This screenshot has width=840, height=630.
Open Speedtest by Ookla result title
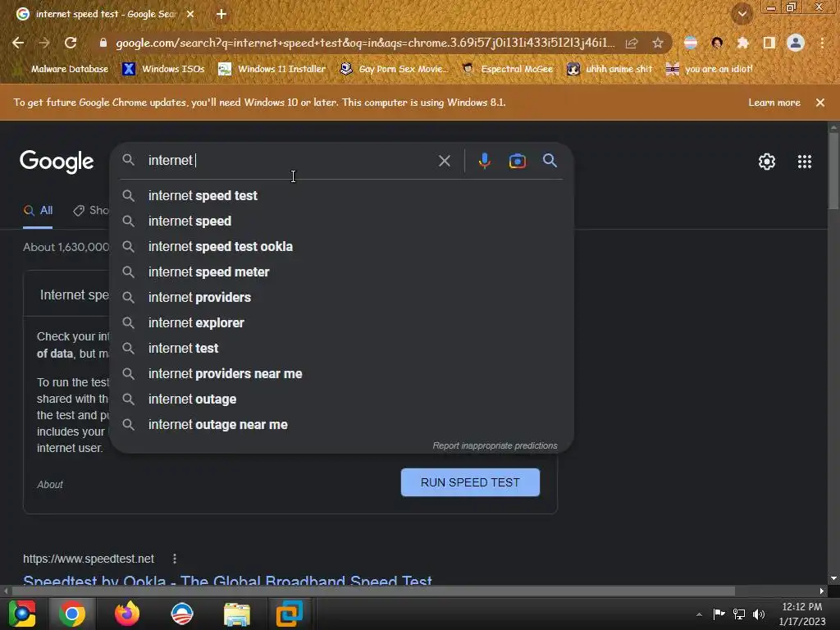coord(228,580)
